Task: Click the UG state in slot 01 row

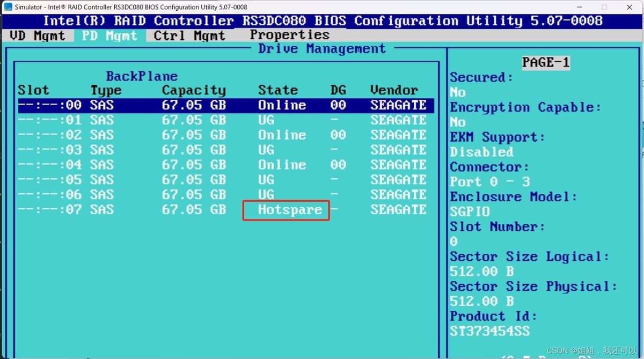Action: click(266, 120)
